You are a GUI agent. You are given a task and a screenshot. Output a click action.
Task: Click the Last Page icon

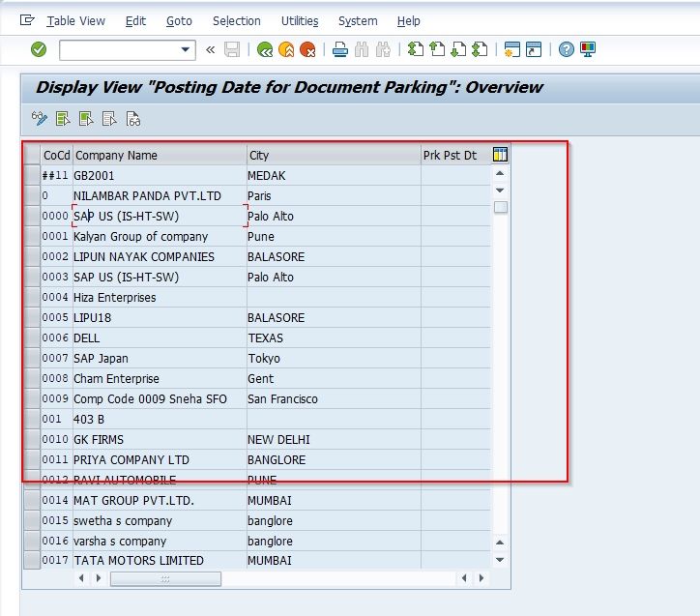(x=480, y=49)
